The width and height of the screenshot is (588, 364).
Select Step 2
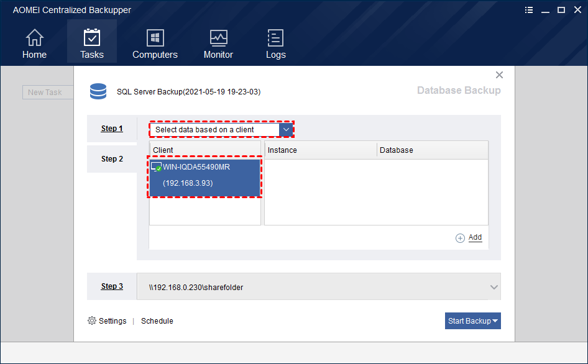tap(112, 159)
